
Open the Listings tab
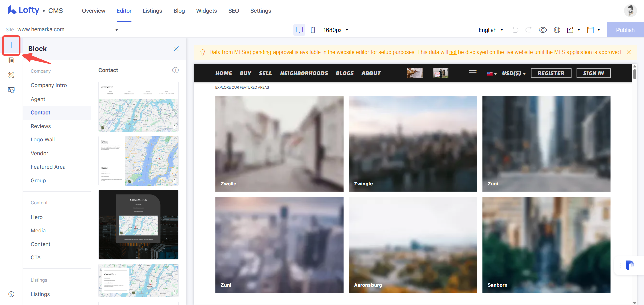click(152, 11)
